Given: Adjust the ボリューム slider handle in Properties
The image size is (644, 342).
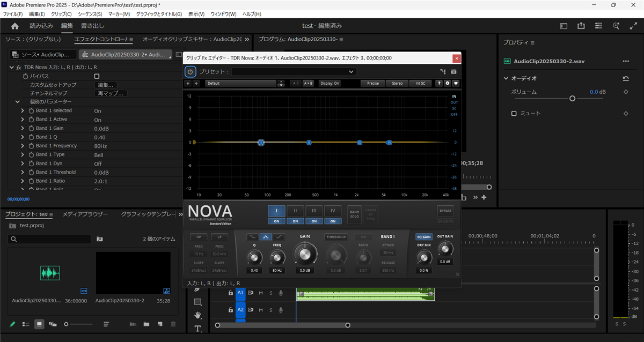Looking at the screenshot, I should [572, 99].
